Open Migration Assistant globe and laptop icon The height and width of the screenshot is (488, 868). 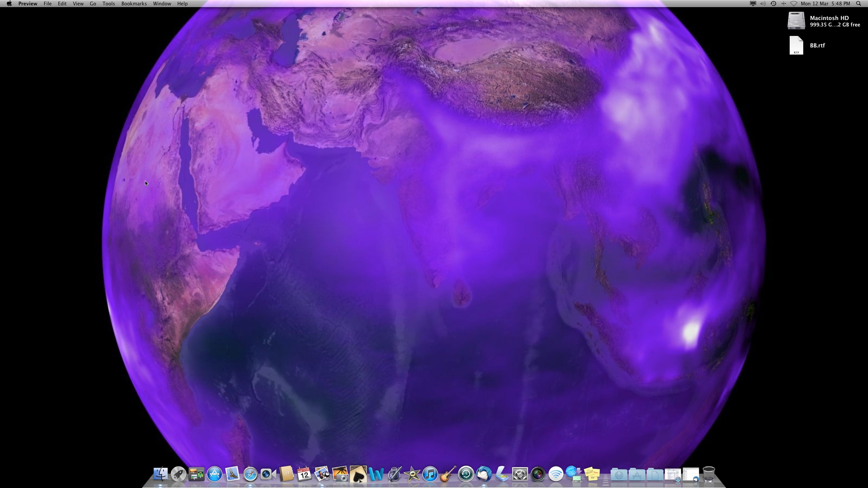point(574,474)
